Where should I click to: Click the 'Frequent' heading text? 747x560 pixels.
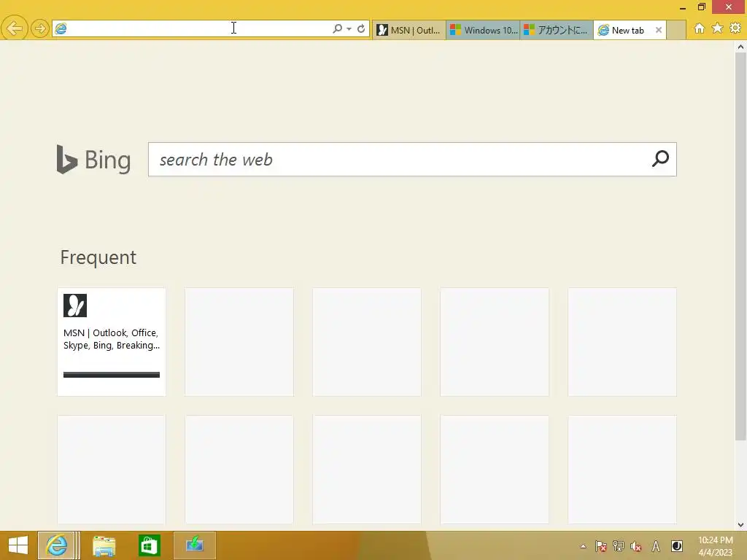click(x=98, y=257)
